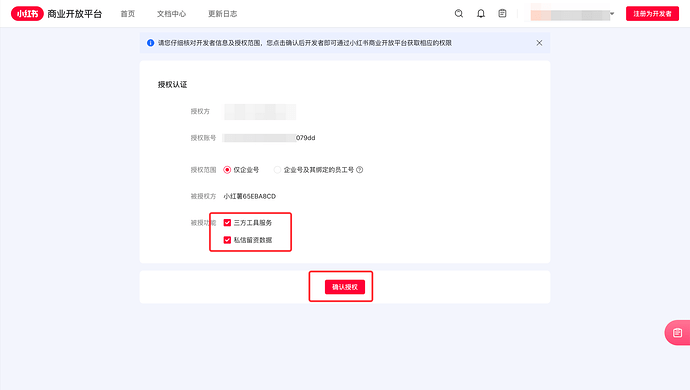
Task: Open notifications bell icon
Action: [481, 14]
